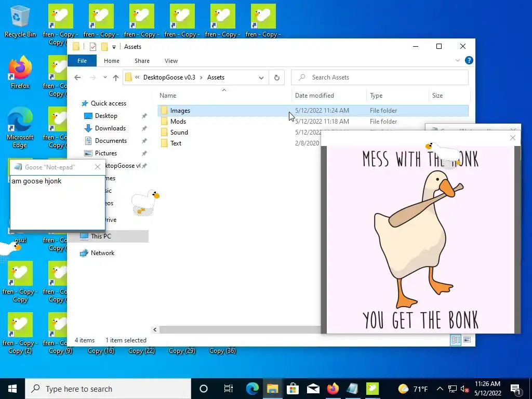This screenshot has height=399, width=532.
Task: Open quick access toolbar customize dropdown
Action: tap(114, 47)
